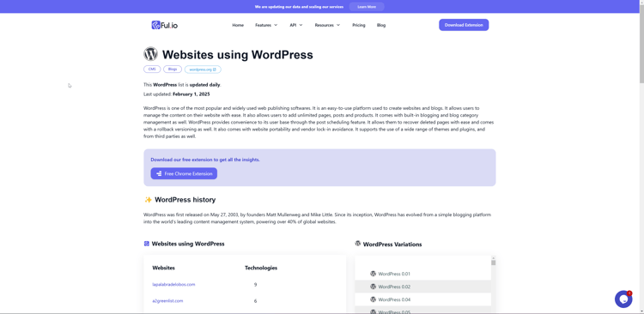Go to the Pricing page

click(359, 25)
